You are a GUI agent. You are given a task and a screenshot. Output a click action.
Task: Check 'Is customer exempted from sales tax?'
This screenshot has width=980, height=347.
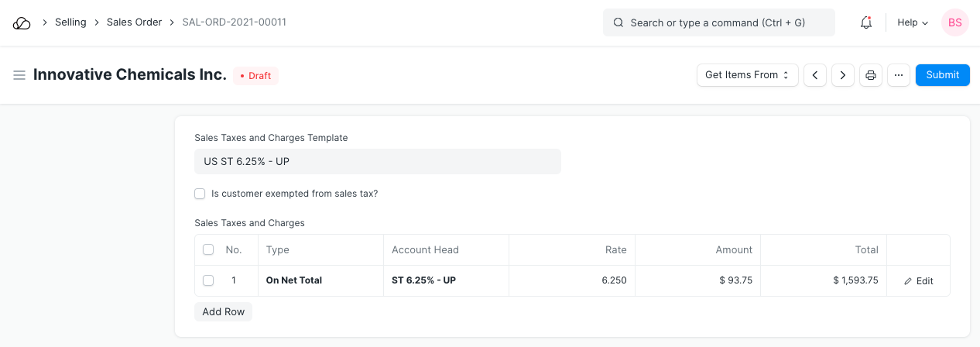tap(200, 194)
